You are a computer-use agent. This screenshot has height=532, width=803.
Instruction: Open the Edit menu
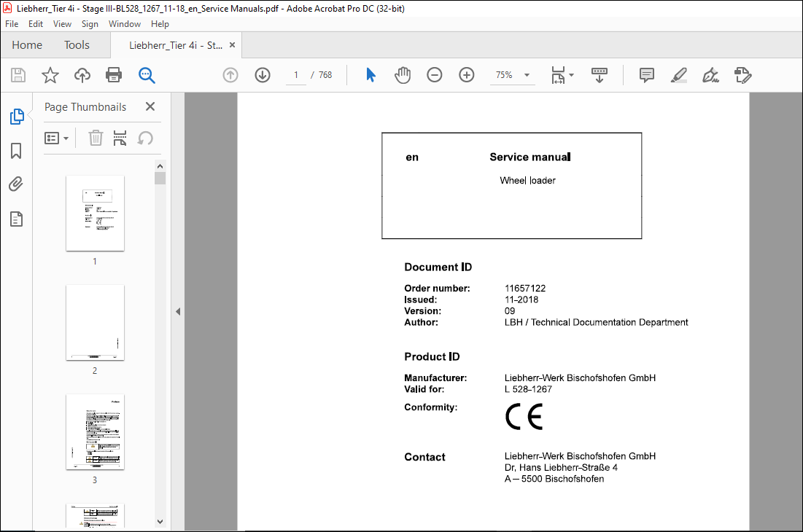[35, 24]
